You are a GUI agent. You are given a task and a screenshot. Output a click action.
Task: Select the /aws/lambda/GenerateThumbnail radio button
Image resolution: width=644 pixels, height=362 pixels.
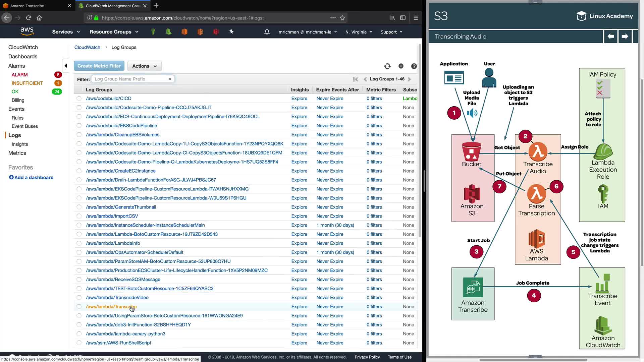79,207
